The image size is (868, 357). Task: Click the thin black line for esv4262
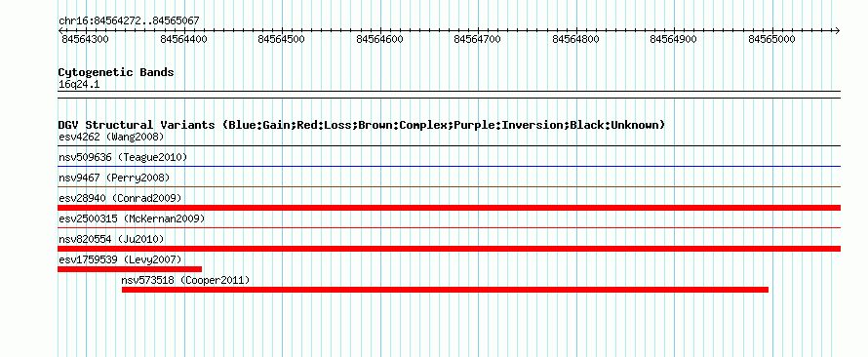coord(449,145)
